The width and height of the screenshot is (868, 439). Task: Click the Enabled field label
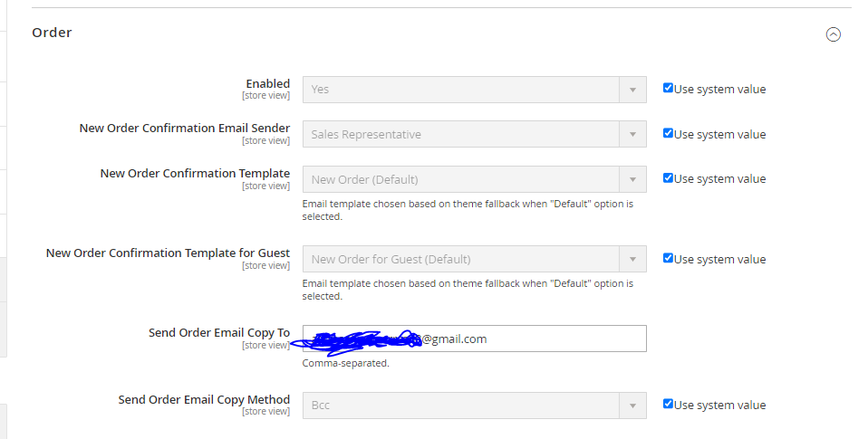pyautogui.click(x=267, y=83)
